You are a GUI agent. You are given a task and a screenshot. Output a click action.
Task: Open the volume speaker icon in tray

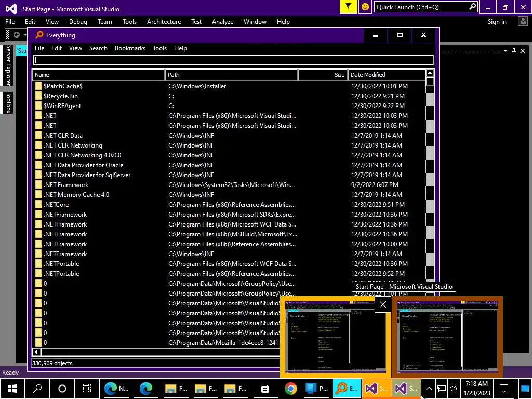[x=453, y=389]
